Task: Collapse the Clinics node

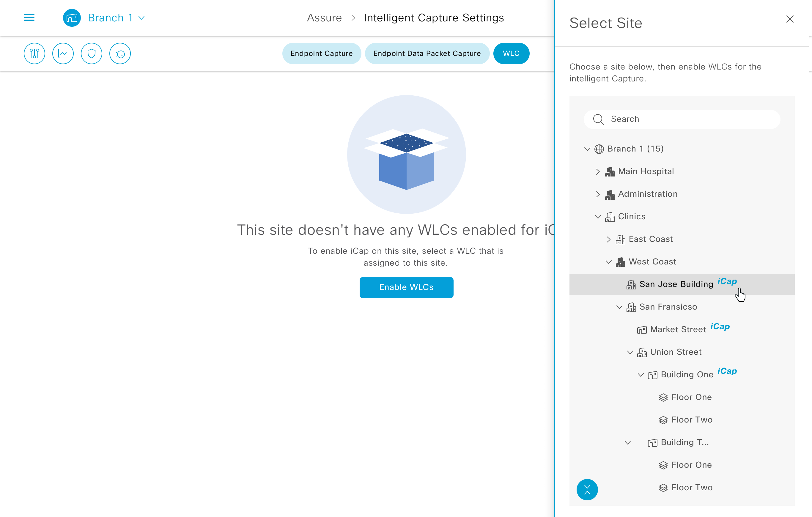Action: point(598,217)
